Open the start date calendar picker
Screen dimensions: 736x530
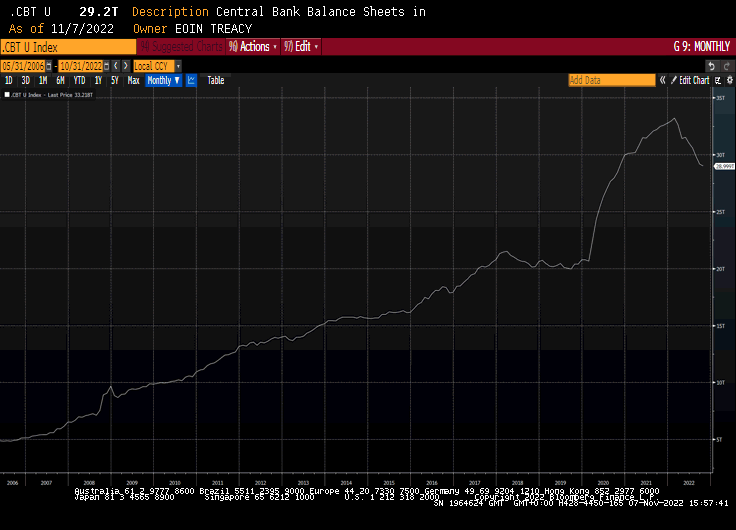tap(49, 66)
